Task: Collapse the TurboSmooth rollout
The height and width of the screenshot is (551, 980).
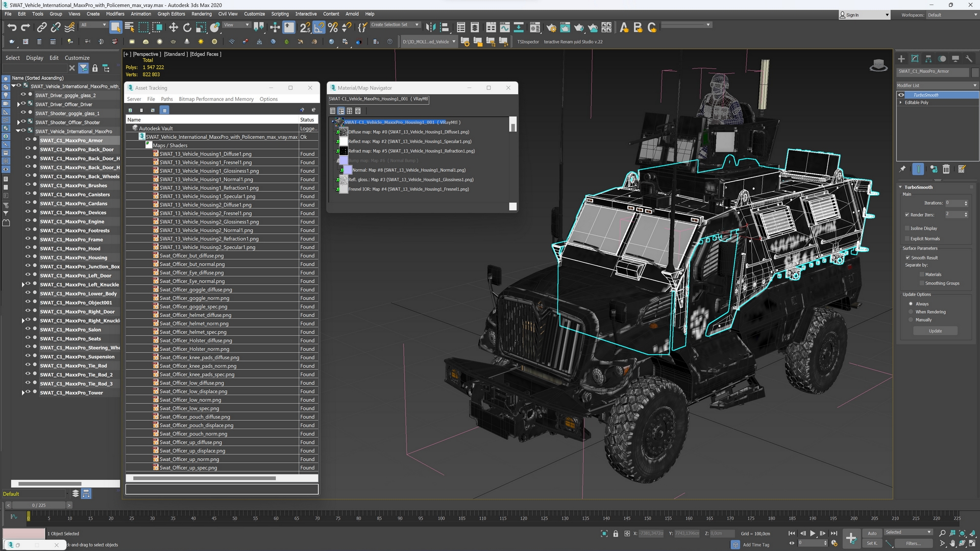Action: (x=900, y=187)
